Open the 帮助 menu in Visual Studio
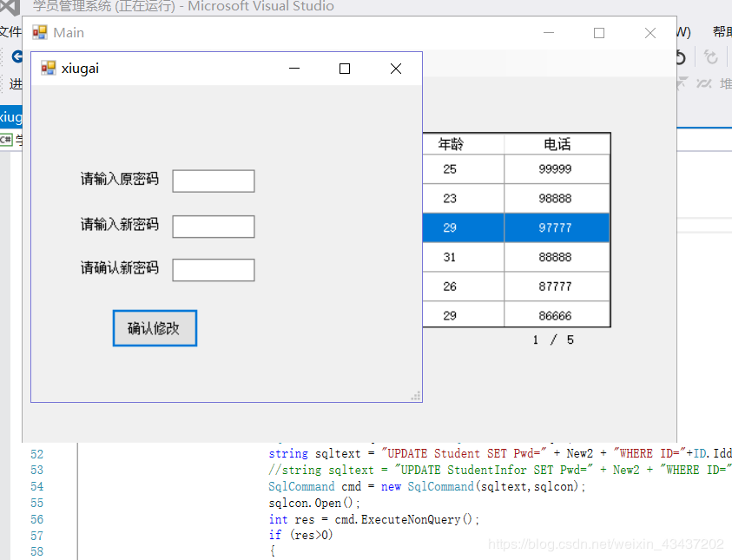732x560 pixels. pyautogui.click(x=722, y=32)
